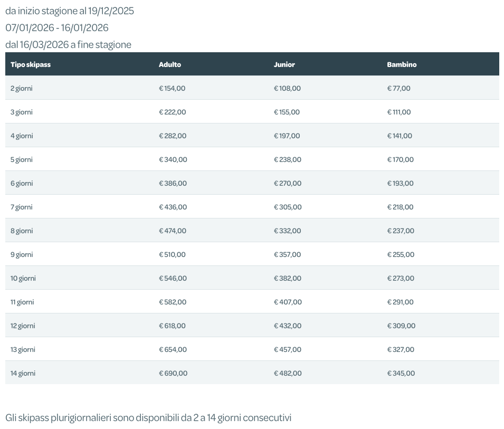Viewport: 504px width, 429px height.
Task: Select the child price € 345,00
Action: click(401, 373)
